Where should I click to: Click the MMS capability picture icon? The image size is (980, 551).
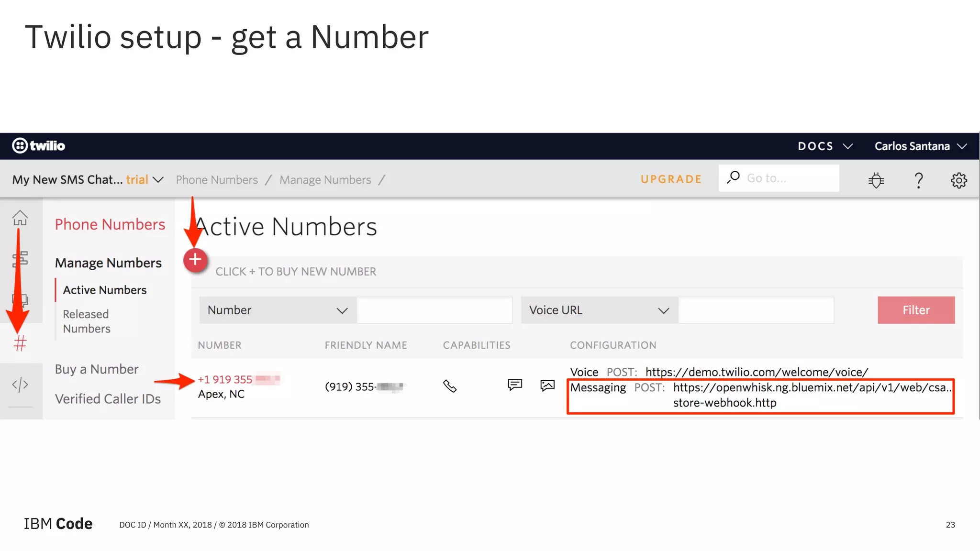547,385
